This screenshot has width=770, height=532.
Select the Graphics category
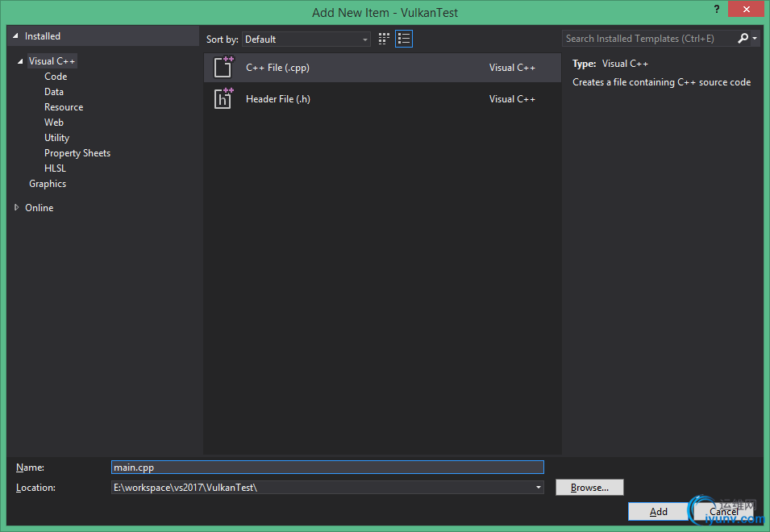pyautogui.click(x=47, y=184)
